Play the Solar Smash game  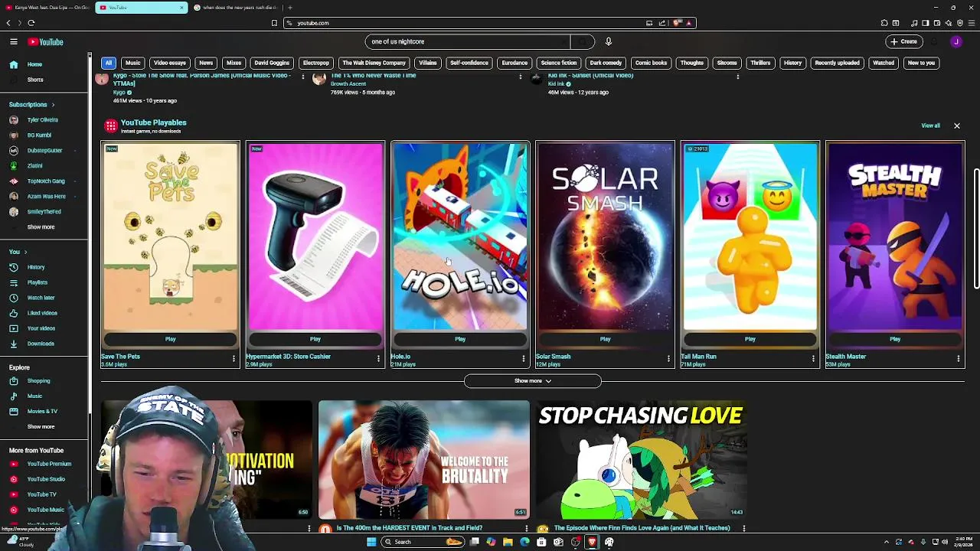605,339
